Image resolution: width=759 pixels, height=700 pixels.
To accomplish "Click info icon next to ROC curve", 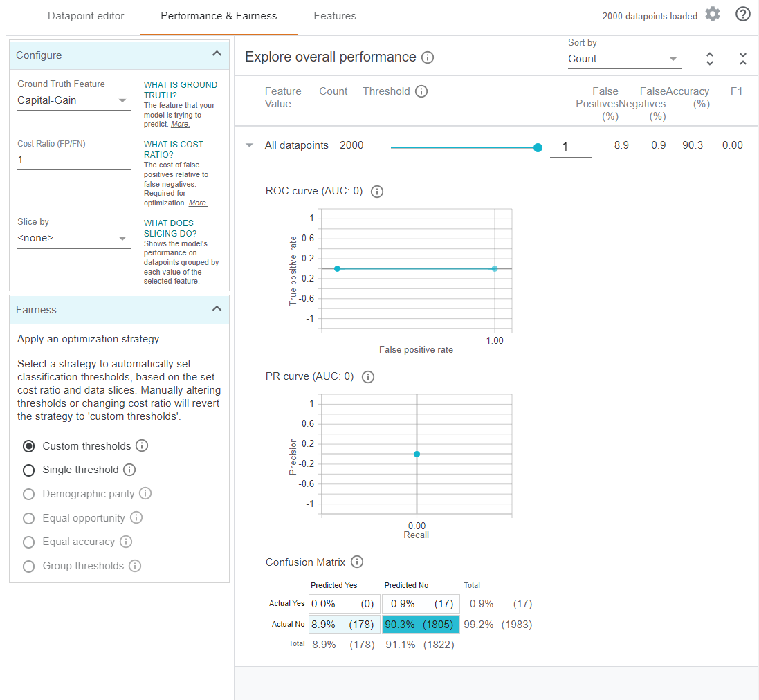I will pos(377,192).
